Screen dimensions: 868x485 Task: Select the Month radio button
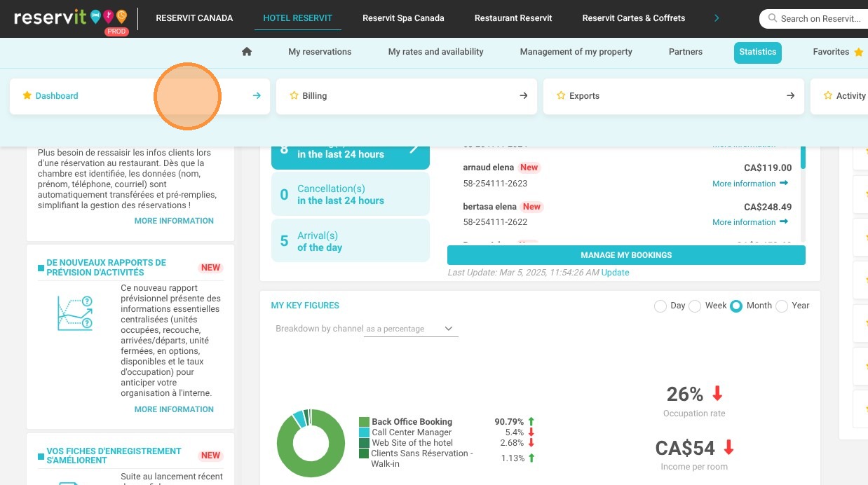pyautogui.click(x=736, y=306)
